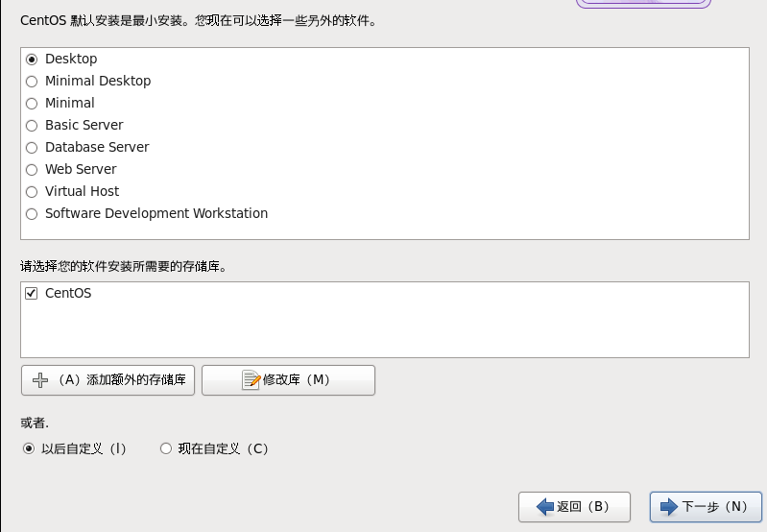Choose the Minimal Desktop radio option
This screenshot has width=767, height=532.
[32, 82]
